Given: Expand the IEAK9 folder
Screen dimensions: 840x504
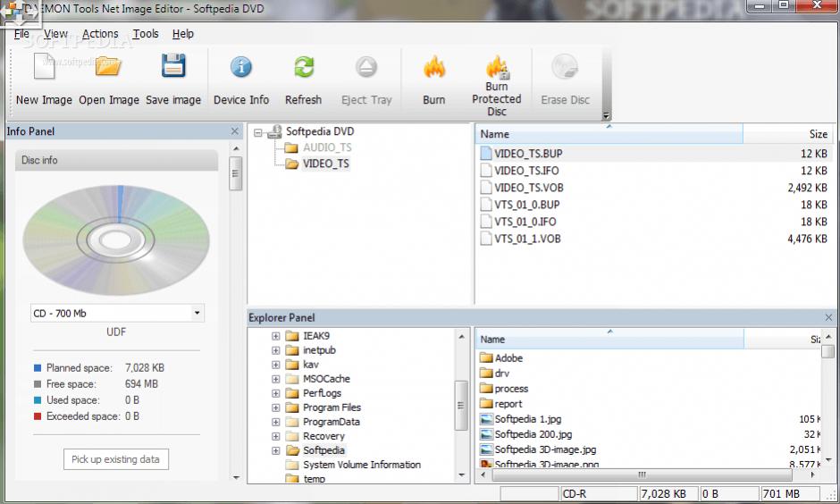Looking at the screenshot, I should coord(275,336).
